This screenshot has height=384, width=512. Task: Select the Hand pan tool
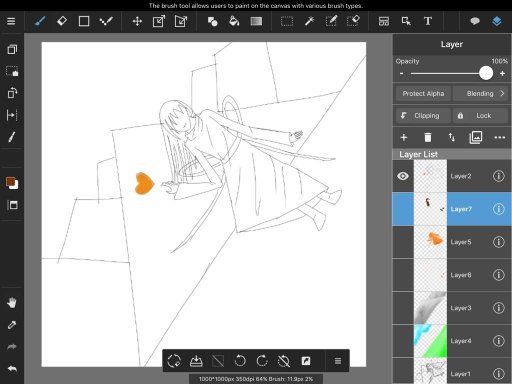click(x=12, y=303)
